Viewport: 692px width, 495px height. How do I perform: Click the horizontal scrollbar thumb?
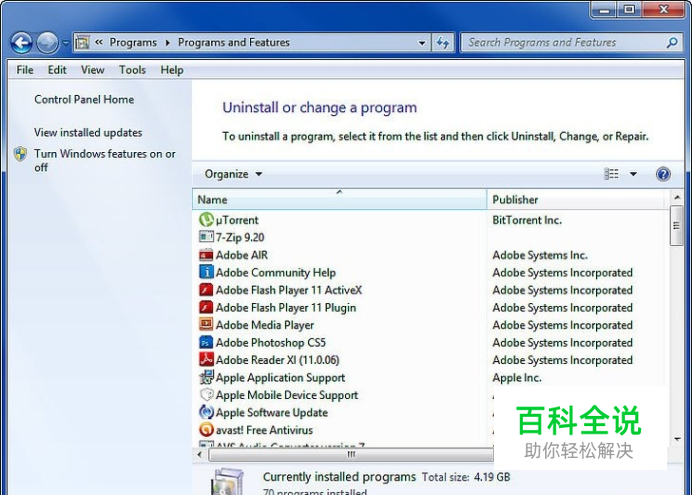pyautogui.click(x=351, y=454)
